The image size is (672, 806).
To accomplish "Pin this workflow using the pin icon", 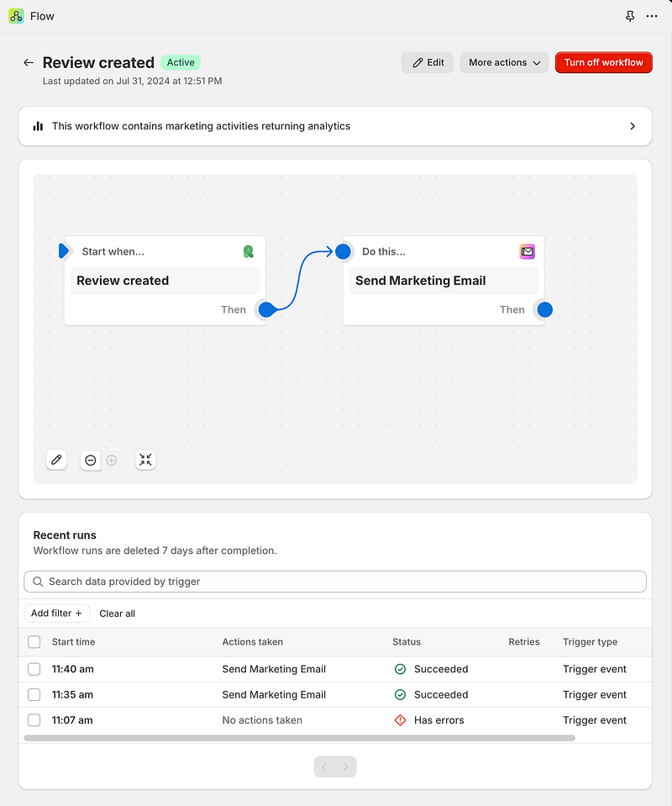I will [x=630, y=16].
